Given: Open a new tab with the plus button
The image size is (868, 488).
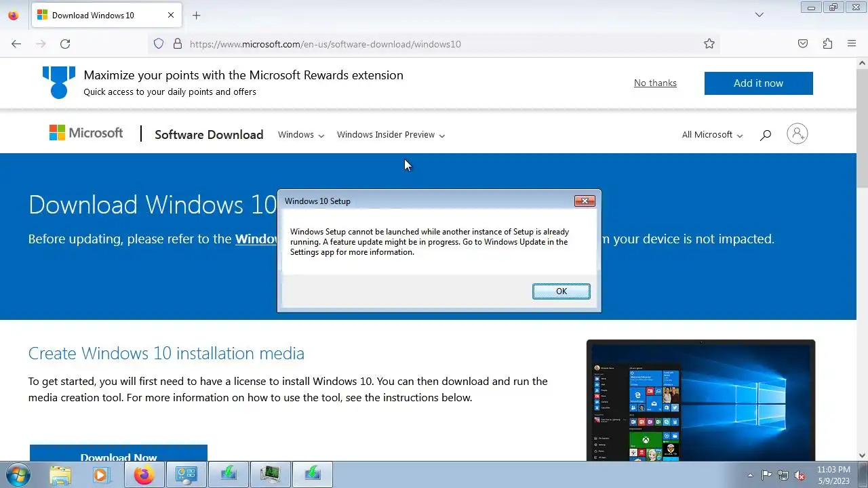Looking at the screenshot, I should (x=196, y=15).
